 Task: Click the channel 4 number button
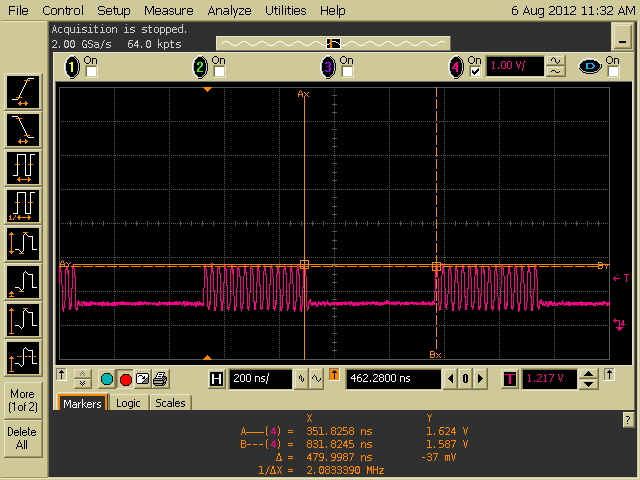pos(456,67)
